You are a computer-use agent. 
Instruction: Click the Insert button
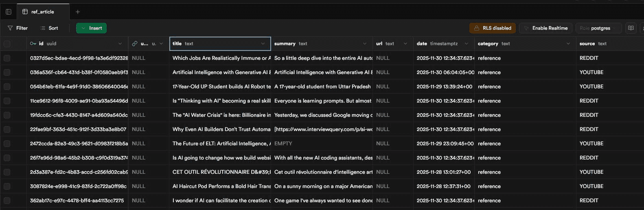[x=91, y=28]
